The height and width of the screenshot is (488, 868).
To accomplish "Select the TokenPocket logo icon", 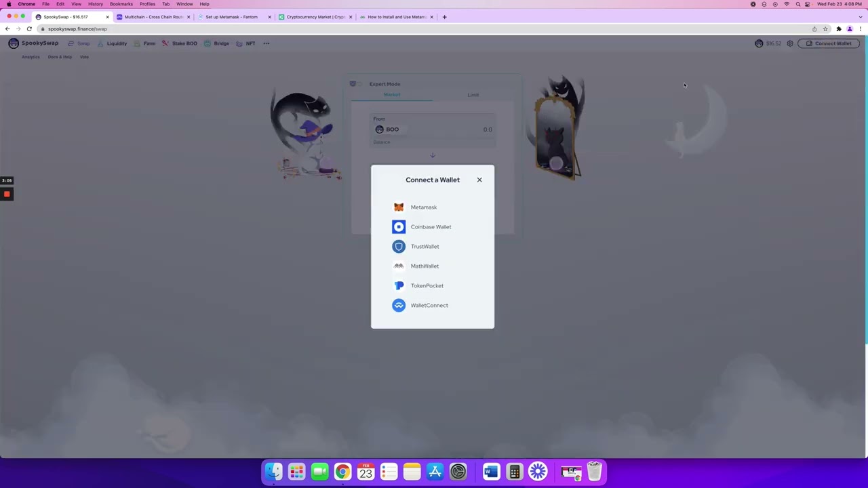I will pos(399,286).
